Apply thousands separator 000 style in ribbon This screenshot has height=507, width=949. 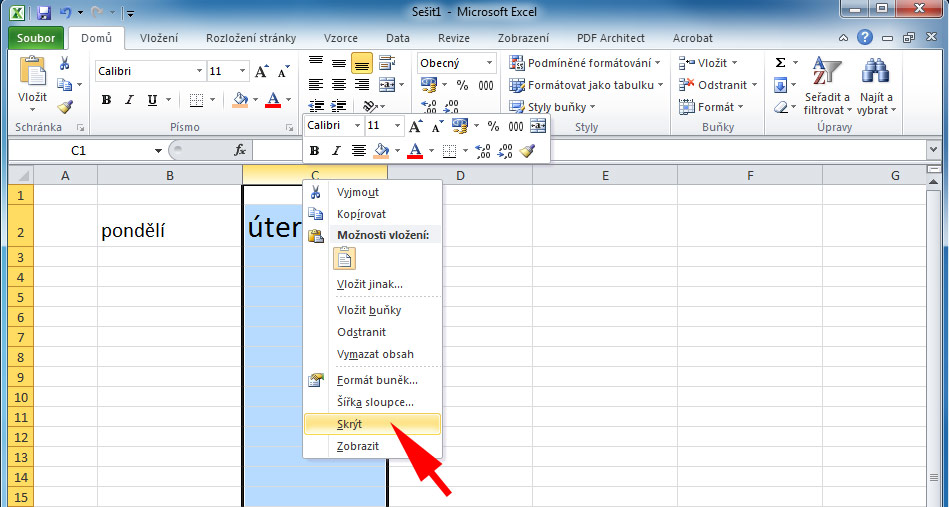tap(486, 85)
